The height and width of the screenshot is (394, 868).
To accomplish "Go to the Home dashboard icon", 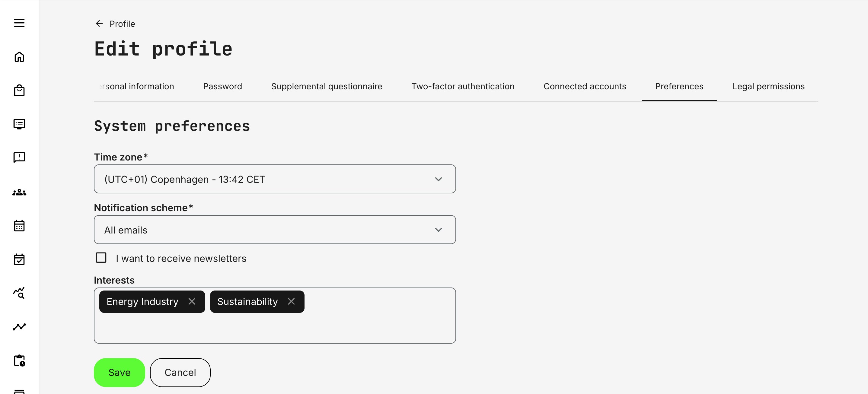I will point(19,57).
